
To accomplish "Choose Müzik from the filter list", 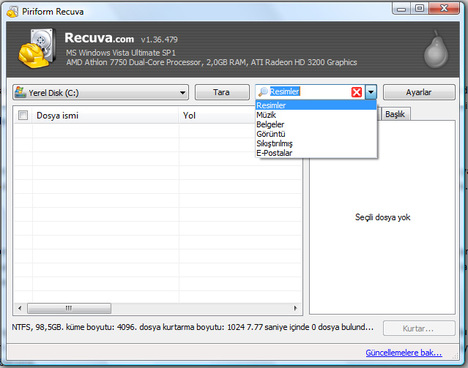I will (316, 115).
